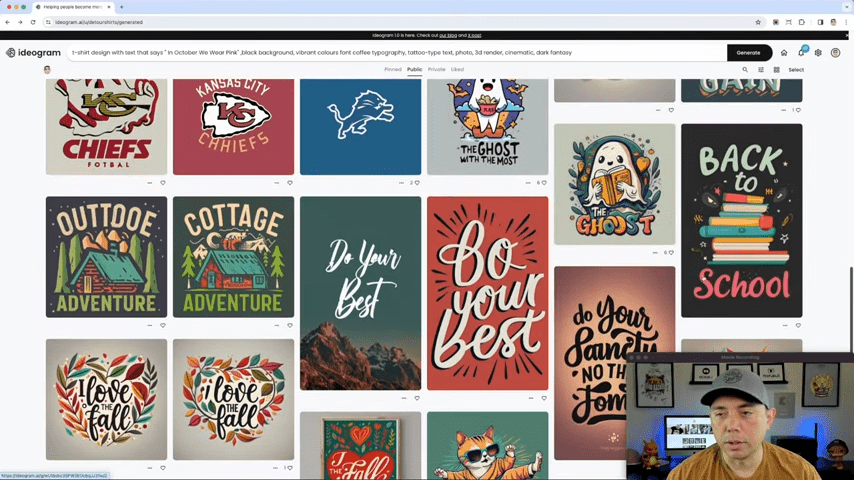Click the search magnifier in the gallery toolbar
This screenshot has width=854, height=480.
point(745,70)
